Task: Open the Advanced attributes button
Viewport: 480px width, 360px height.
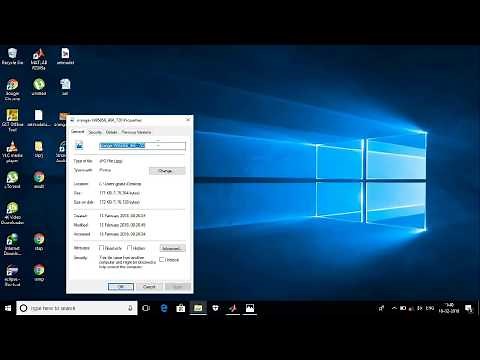Action: pos(172,248)
